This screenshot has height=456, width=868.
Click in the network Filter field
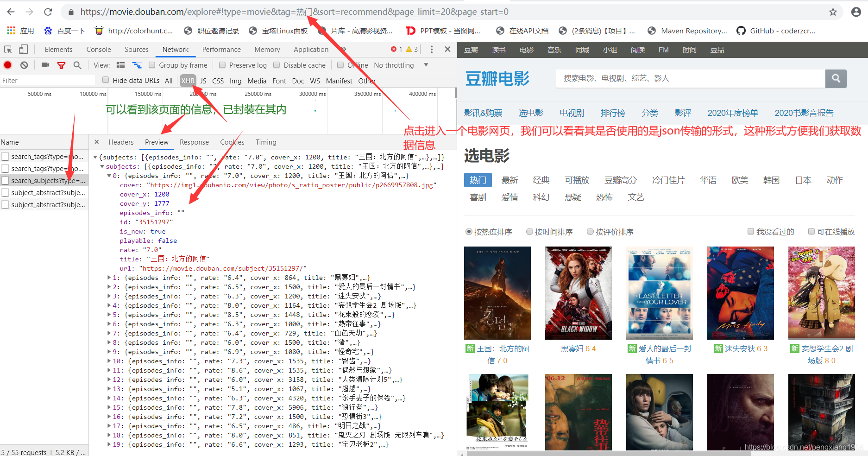[47, 80]
